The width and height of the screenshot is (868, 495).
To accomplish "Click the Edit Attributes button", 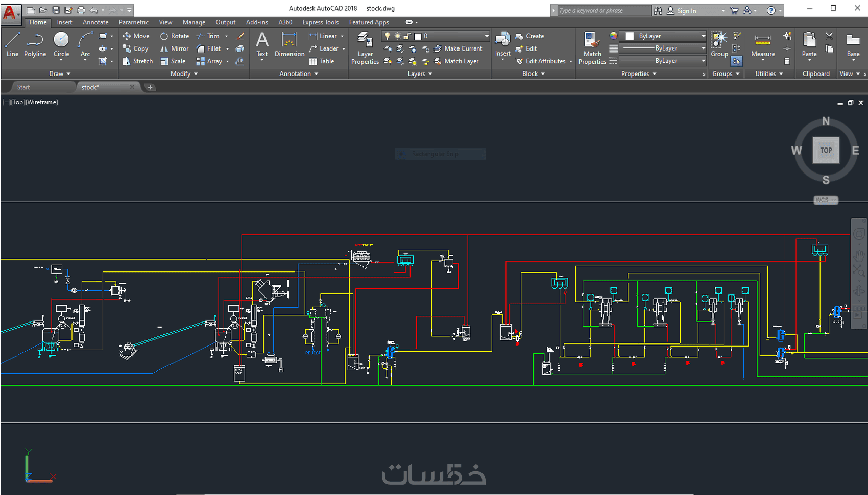I will click(x=541, y=61).
